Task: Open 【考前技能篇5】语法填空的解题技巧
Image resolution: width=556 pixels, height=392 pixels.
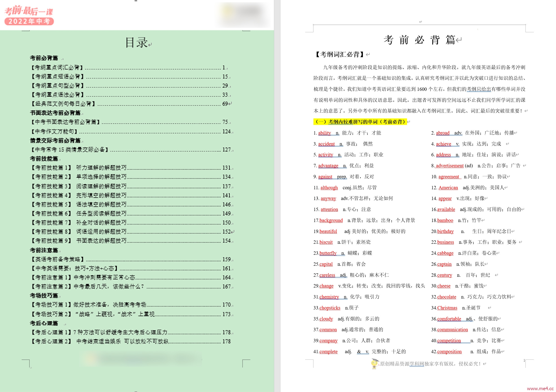Action: [x=131, y=205]
